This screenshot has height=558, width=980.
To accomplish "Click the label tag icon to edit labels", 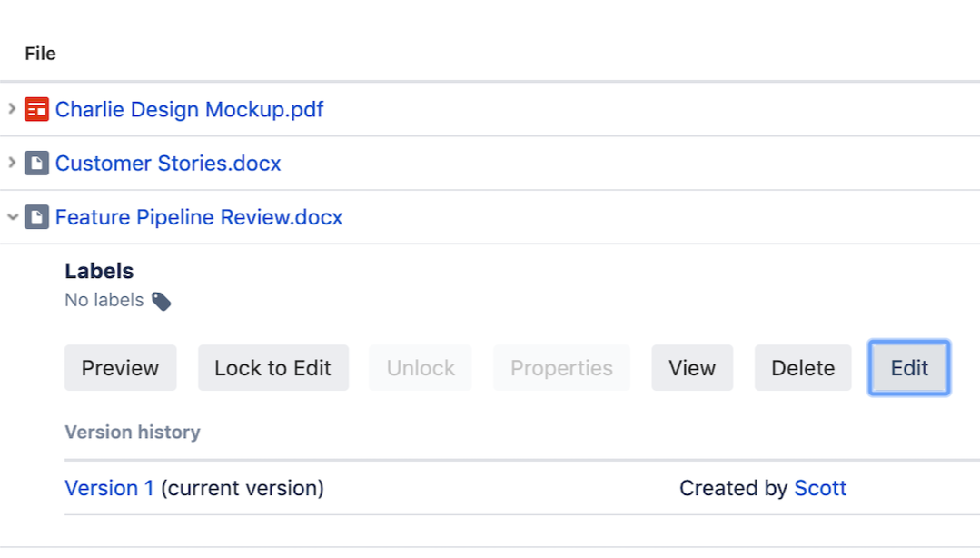I will [x=161, y=301].
